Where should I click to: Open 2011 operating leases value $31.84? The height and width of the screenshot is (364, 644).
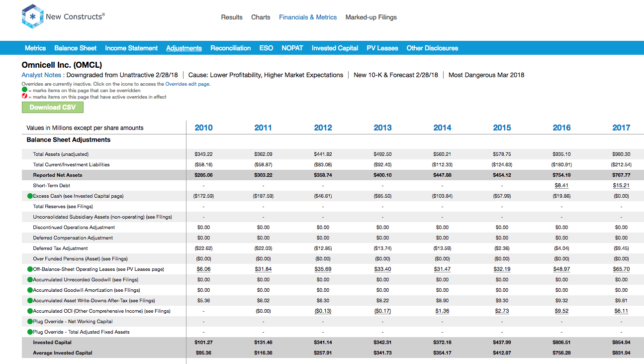[x=263, y=269]
